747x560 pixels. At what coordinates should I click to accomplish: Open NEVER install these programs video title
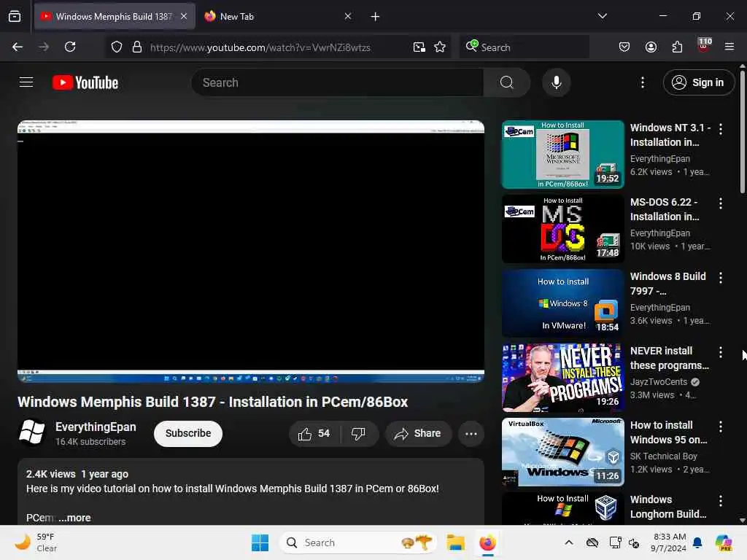670,358
